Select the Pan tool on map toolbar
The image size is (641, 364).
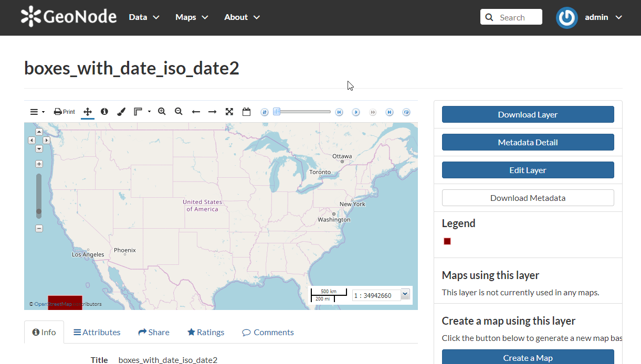(88, 111)
